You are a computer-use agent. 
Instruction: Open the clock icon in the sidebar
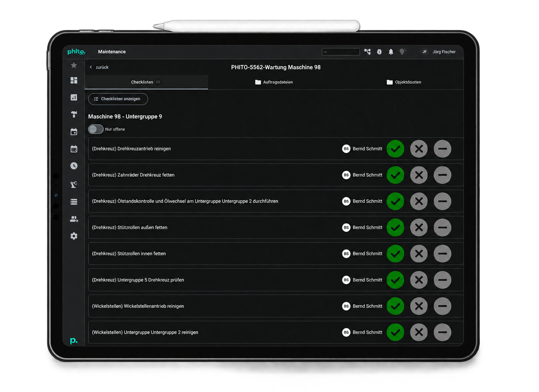pos(74,166)
